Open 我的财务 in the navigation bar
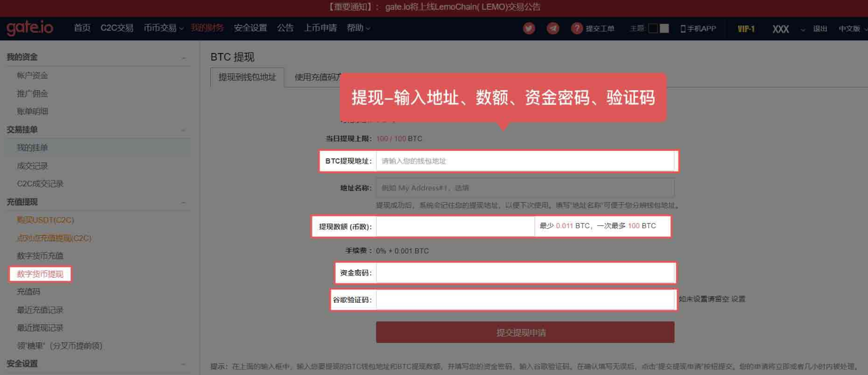The width and height of the screenshot is (868, 375). coord(207,28)
